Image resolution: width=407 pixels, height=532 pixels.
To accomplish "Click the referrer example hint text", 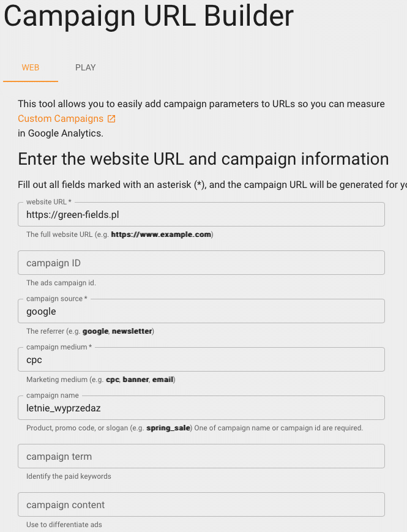I will pyautogui.click(x=90, y=331).
